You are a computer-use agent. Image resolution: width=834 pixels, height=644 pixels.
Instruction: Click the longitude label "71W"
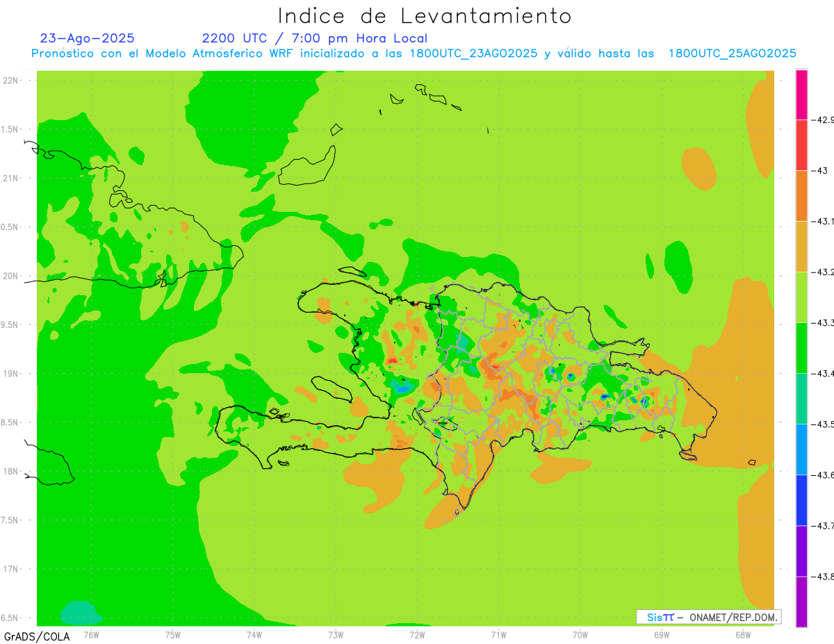click(498, 634)
